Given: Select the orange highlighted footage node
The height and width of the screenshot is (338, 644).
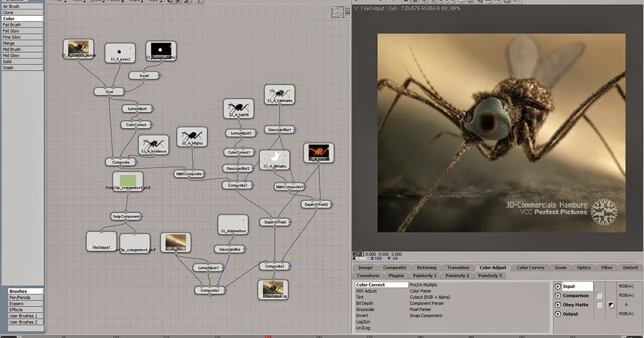Looking at the screenshot, I should [x=319, y=153].
